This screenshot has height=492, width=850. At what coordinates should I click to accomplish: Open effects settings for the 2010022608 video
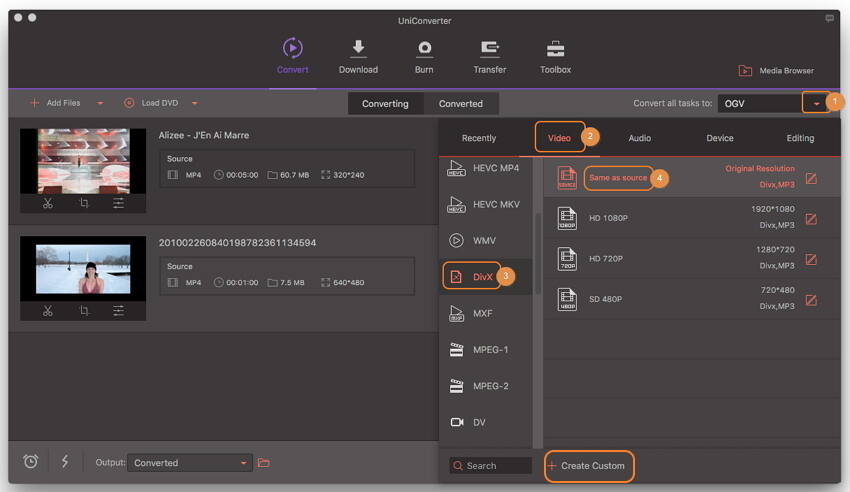click(x=119, y=310)
